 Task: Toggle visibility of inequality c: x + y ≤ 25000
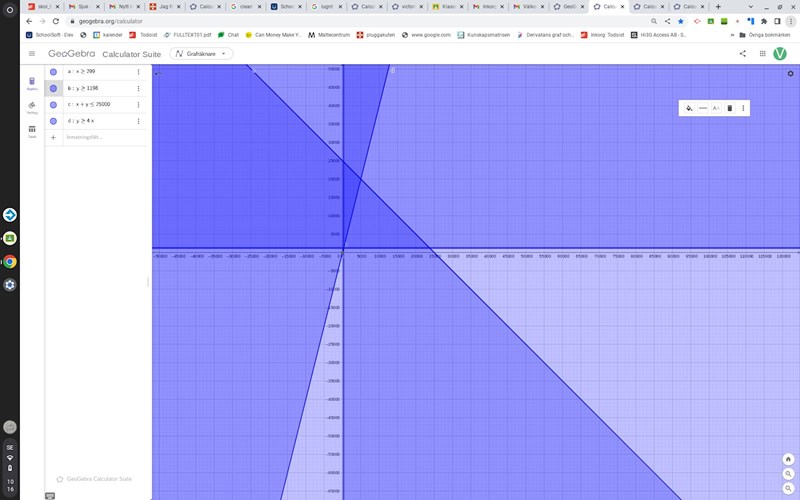53,104
